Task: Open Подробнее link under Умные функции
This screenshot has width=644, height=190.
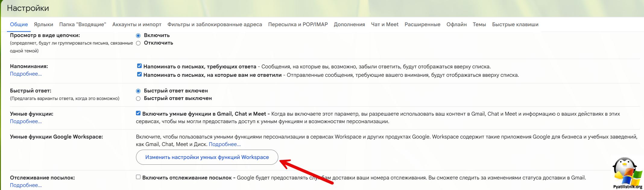Action: (26, 121)
